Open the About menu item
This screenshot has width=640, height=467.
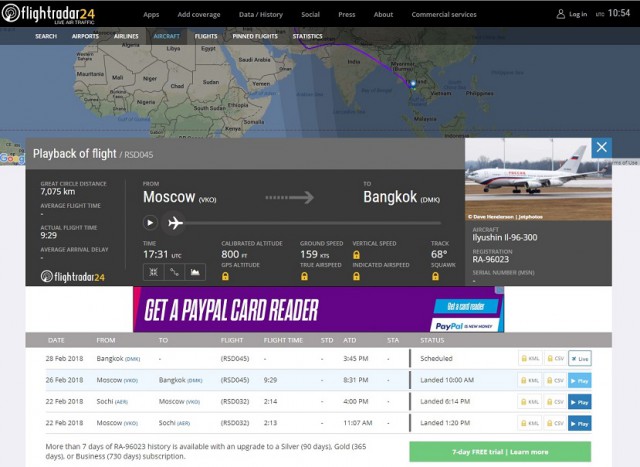383,14
